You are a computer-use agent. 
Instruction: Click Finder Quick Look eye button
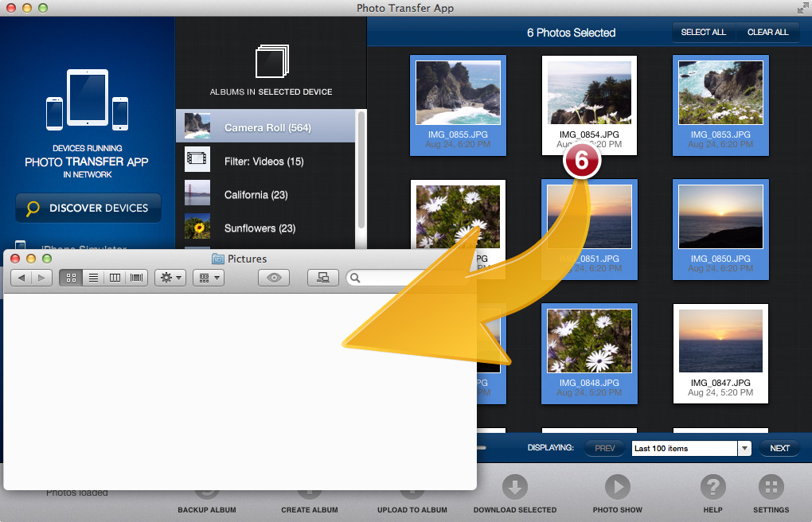pyautogui.click(x=274, y=278)
